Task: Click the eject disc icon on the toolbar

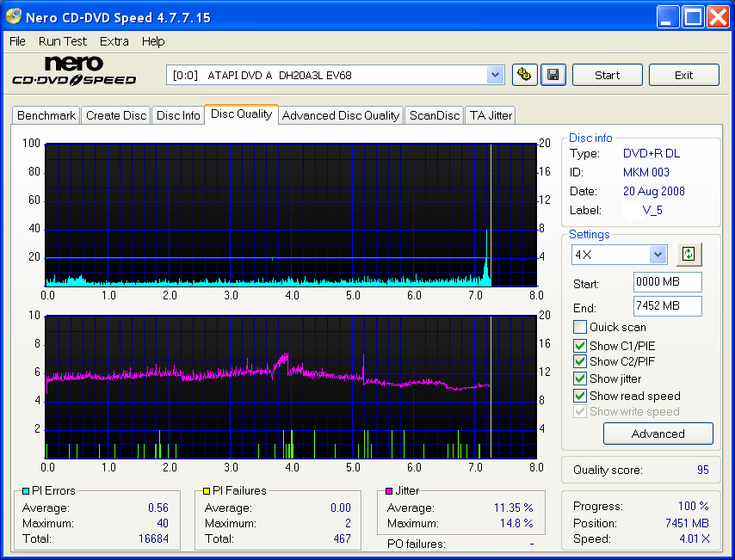Action: pos(524,75)
